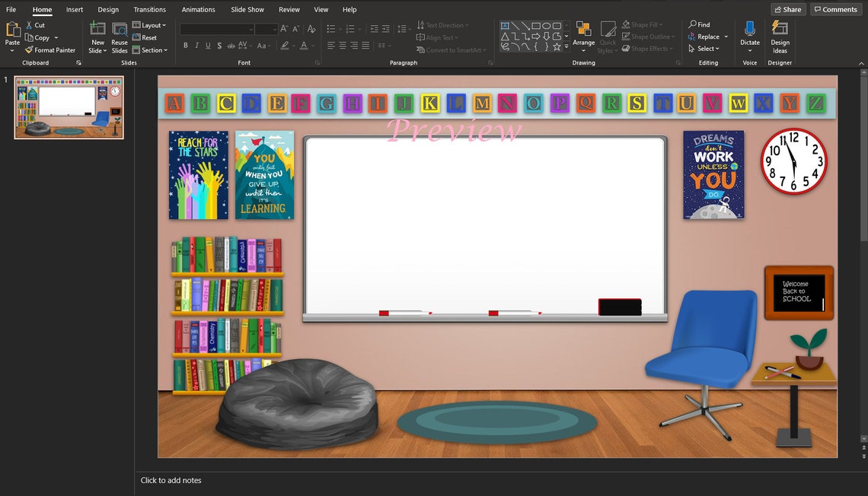Open the font size combo box
Image resolution: width=868 pixels, height=496 pixels.
coord(266,29)
